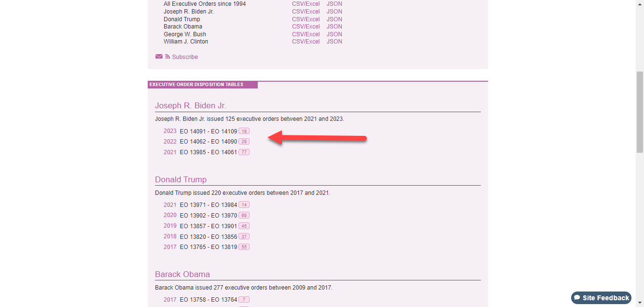Viewport: 644px width, 307px height.
Task: Download CSV/Excel for George W. Bush
Action: 306,34
